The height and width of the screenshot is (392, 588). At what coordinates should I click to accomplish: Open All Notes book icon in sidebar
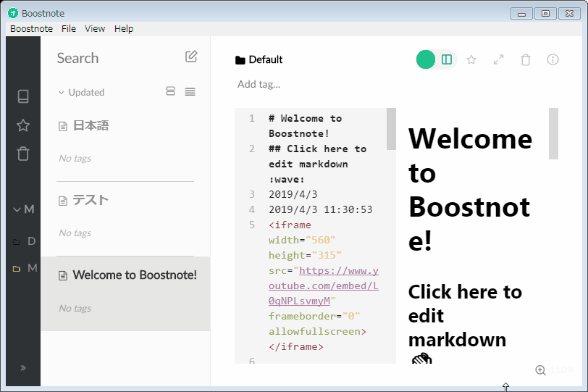click(x=23, y=96)
